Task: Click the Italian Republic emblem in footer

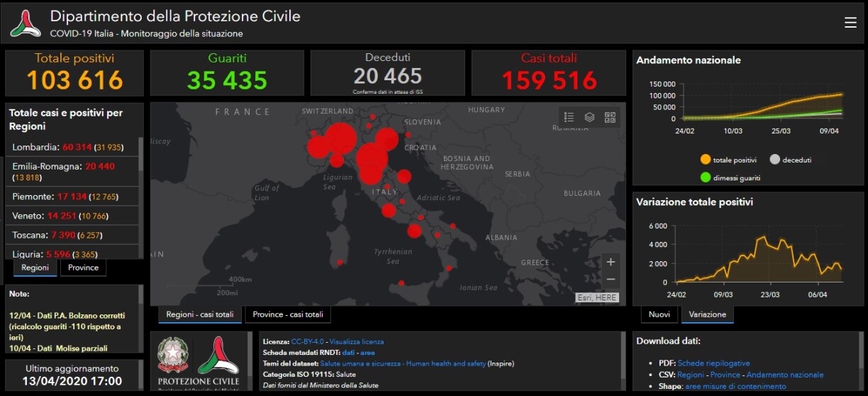Action: (172, 354)
